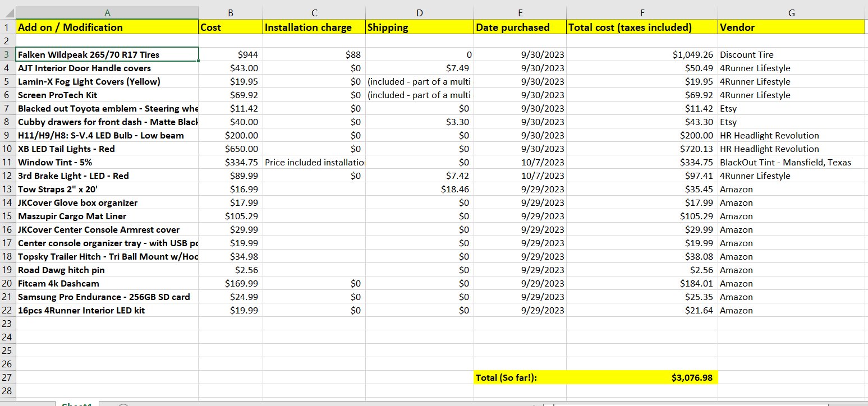Select the Maszupir Cargo Mat Liner cell
Image resolution: width=868 pixels, height=406 pixels.
pos(107,216)
